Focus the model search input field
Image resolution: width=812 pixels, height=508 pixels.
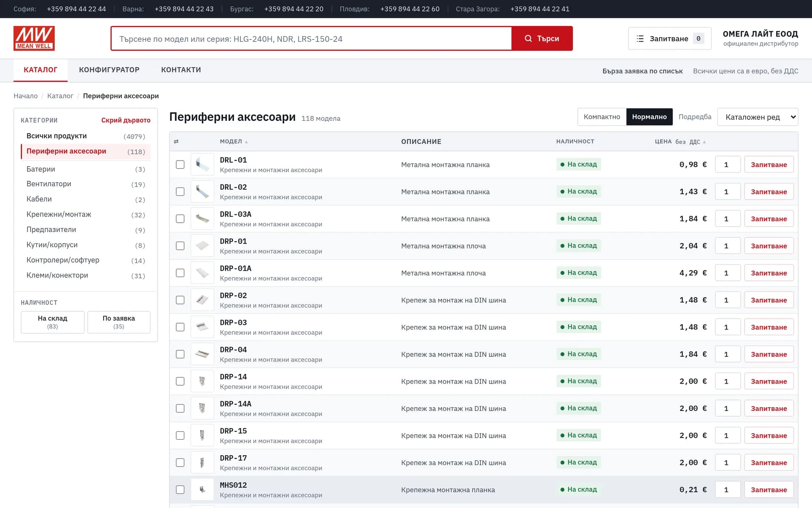(x=311, y=39)
